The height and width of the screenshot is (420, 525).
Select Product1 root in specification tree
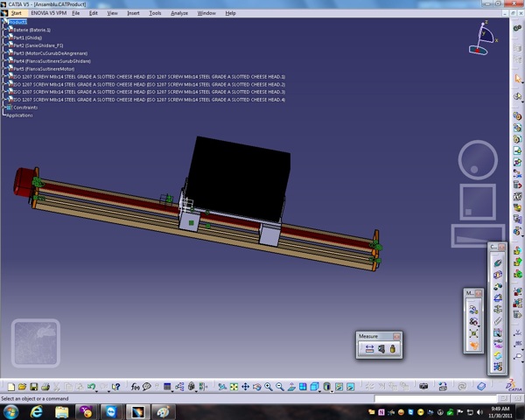point(17,22)
